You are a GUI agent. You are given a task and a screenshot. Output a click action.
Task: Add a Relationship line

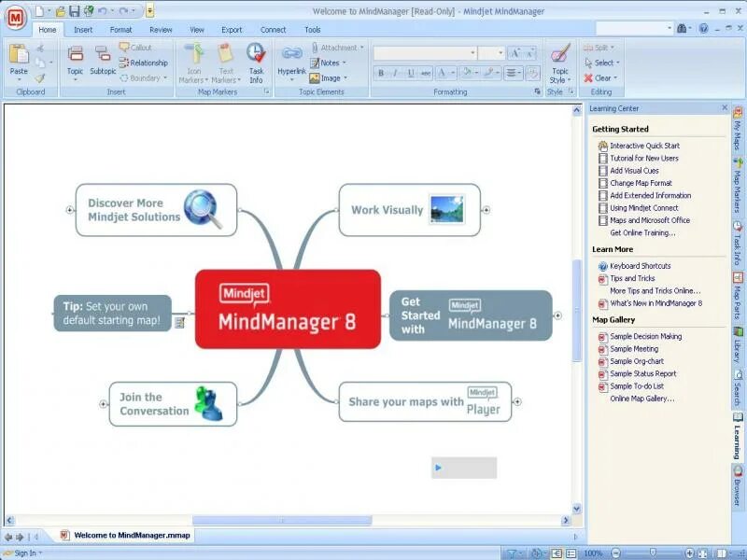point(144,63)
